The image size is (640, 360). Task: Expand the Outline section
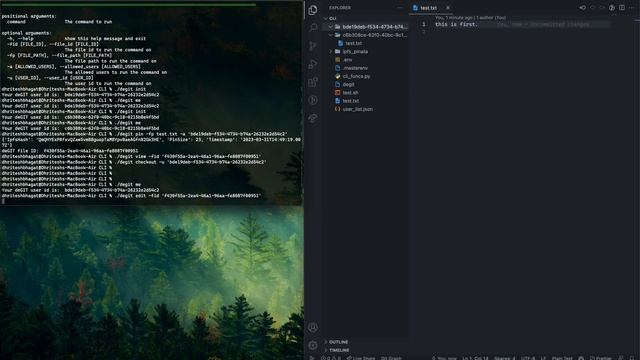(338, 342)
